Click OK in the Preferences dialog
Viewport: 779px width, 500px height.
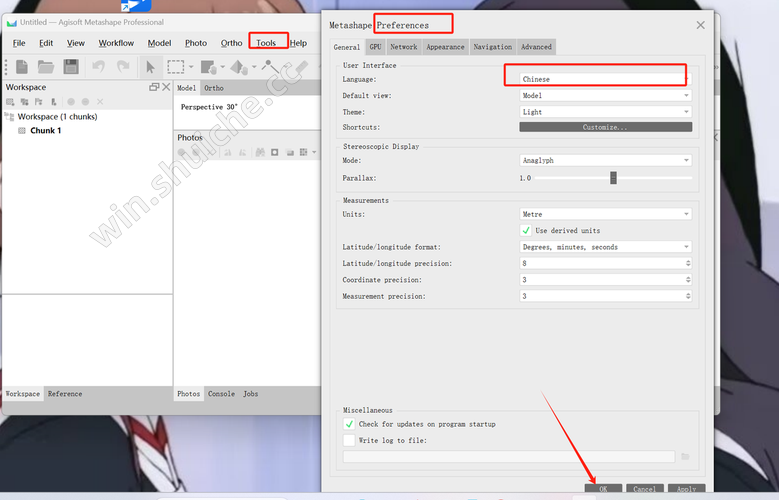[603, 489]
